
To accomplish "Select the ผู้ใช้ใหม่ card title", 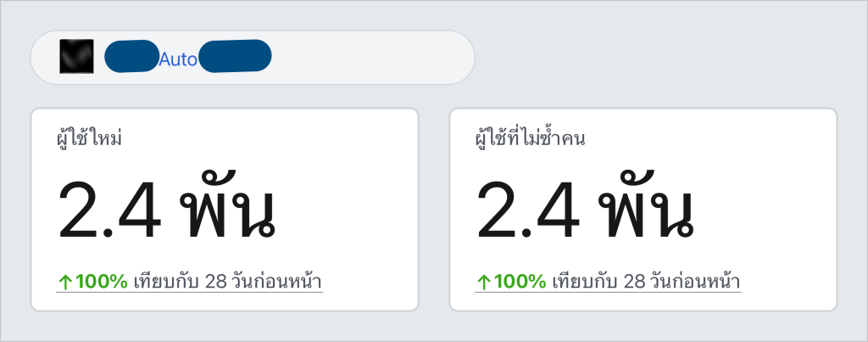I will [89, 137].
